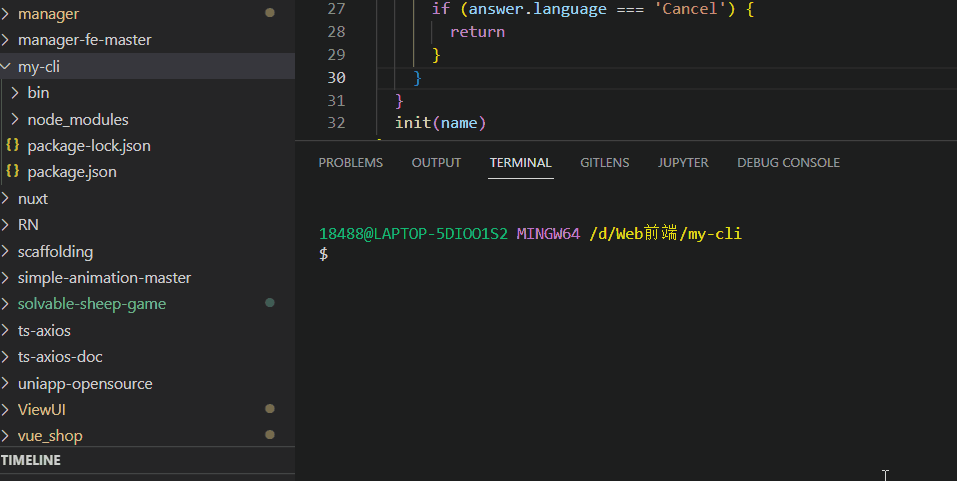Screen dimensions: 957x481
Task: Click line number 27 in editor gutter
Action: pyautogui.click(x=336, y=9)
